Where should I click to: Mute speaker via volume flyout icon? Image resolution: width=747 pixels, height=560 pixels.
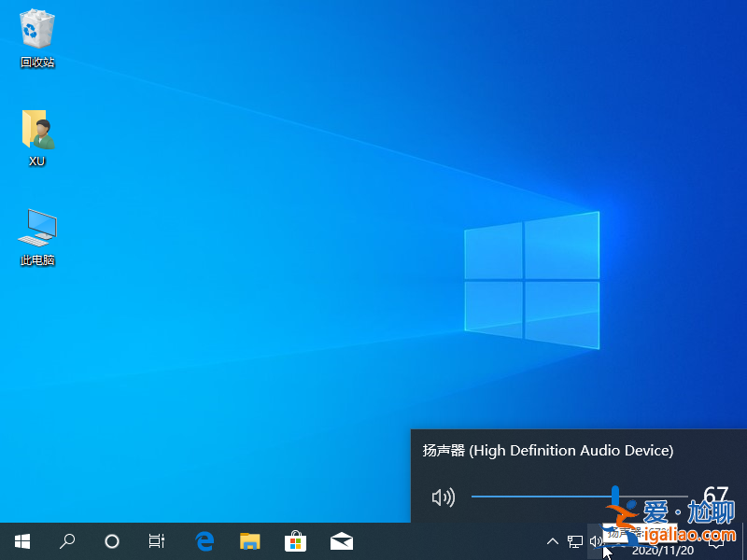click(x=443, y=497)
